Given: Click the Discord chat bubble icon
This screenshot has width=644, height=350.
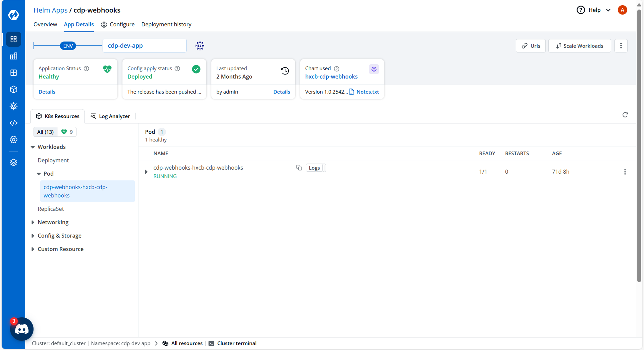Looking at the screenshot, I should [x=22, y=329].
